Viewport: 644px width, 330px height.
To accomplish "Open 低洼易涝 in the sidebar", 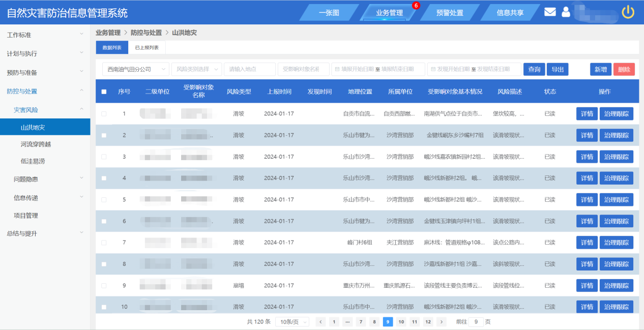I will pos(45,161).
